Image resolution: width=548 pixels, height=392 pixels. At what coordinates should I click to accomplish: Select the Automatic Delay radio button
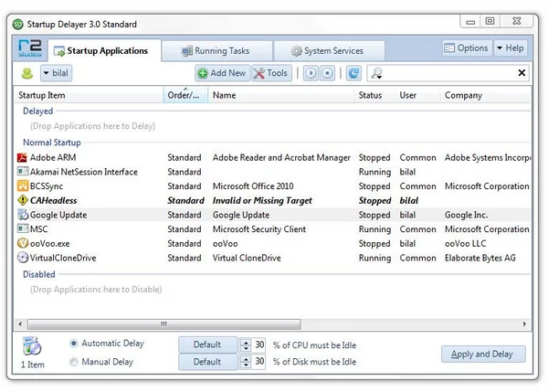pyautogui.click(x=73, y=344)
